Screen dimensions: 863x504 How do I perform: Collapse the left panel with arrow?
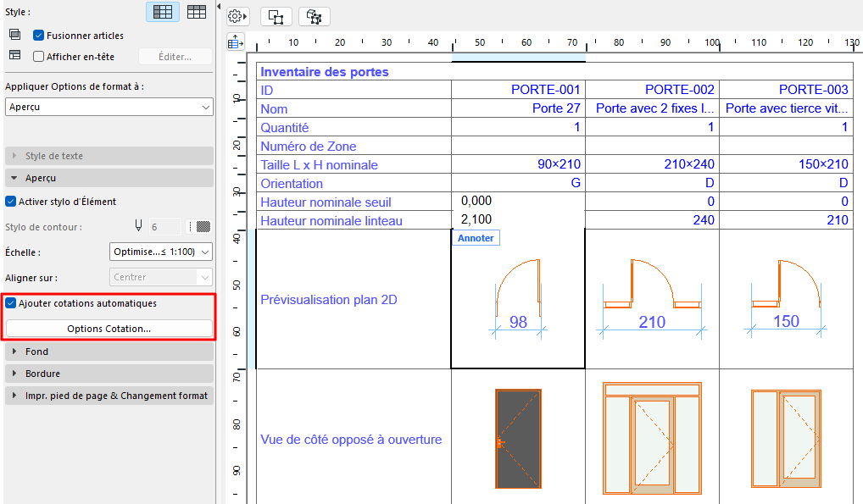point(220,7)
